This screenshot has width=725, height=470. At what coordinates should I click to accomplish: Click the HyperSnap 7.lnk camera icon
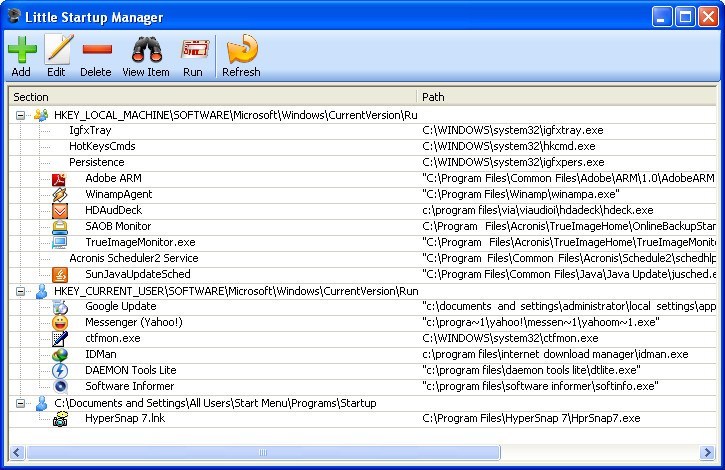[60, 419]
